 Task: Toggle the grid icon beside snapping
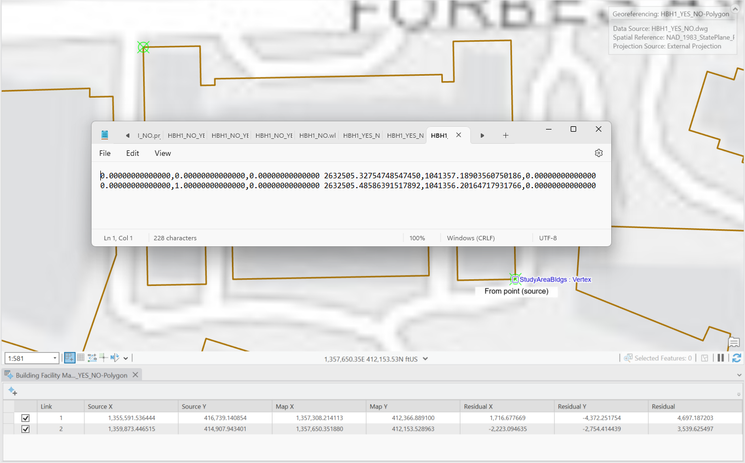(81, 358)
